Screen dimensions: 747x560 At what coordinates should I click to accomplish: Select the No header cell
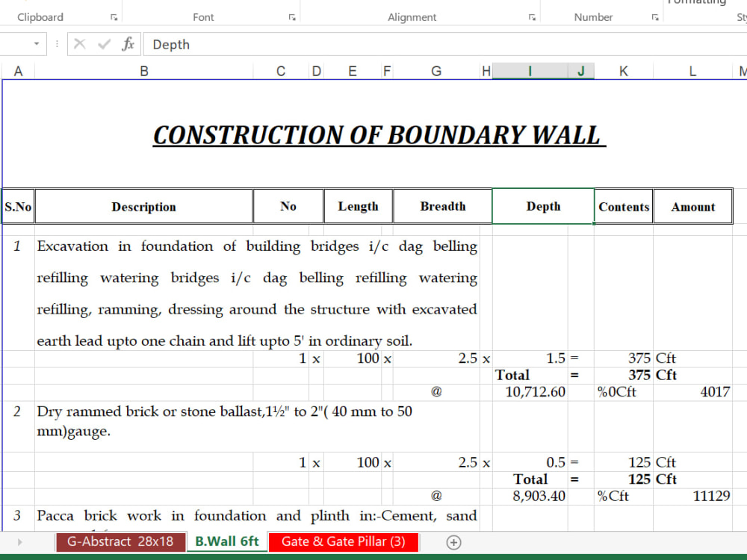click(288, 206)
